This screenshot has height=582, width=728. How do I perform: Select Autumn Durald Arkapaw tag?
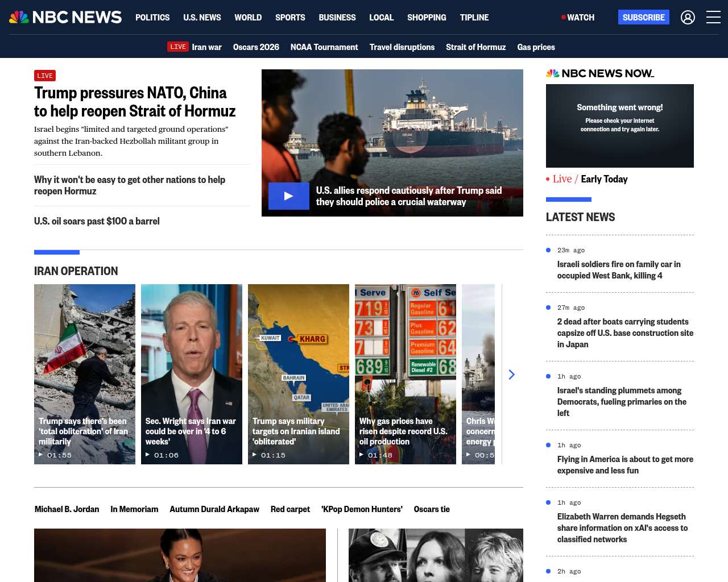[x=214, y=509]
